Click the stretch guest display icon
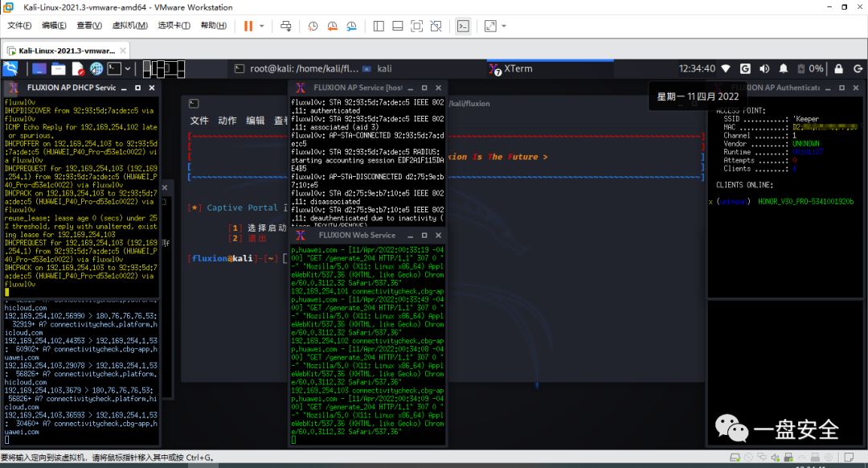The width and height of the screenshot is (868, 468). pos(490,26)
